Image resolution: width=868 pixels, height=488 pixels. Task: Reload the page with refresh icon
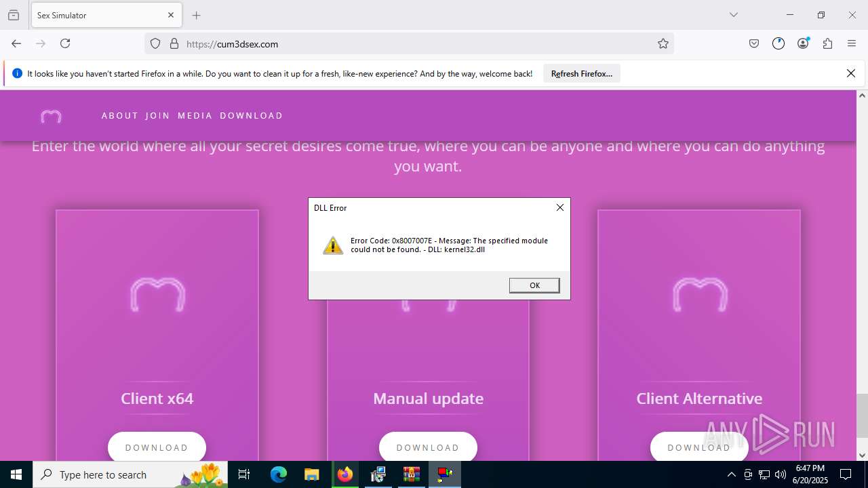point(65,43)
